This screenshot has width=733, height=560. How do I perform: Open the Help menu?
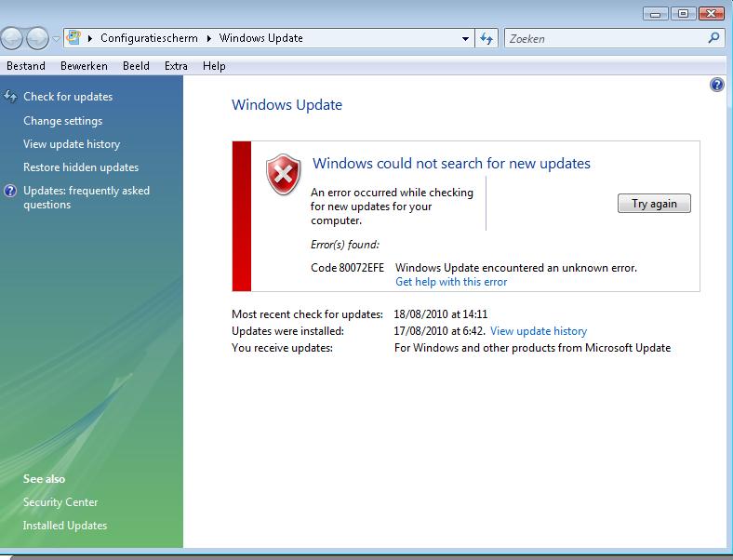tap(214, 66)
